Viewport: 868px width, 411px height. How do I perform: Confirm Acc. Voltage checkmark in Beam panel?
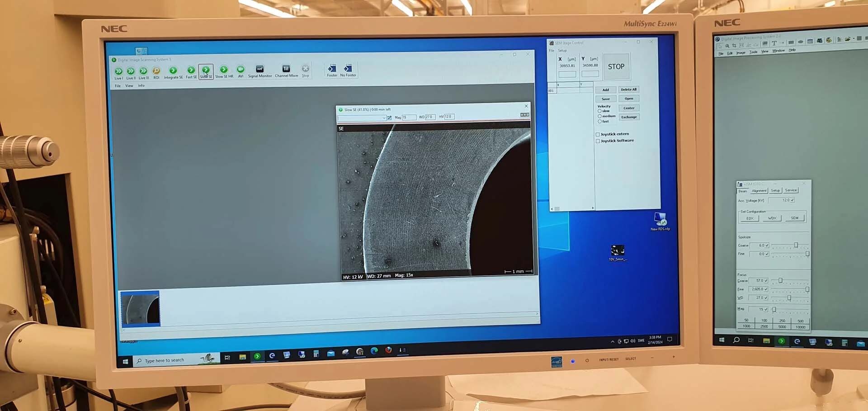(792, 200)
